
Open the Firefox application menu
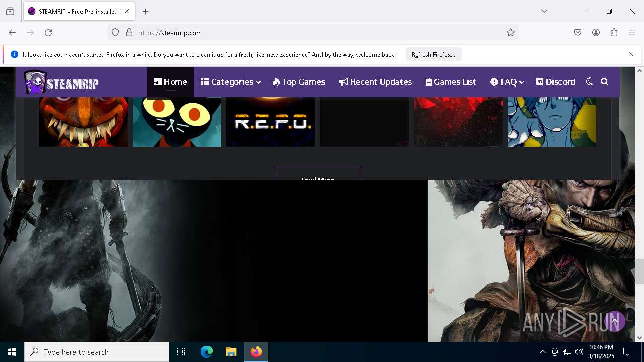point(632,33)
